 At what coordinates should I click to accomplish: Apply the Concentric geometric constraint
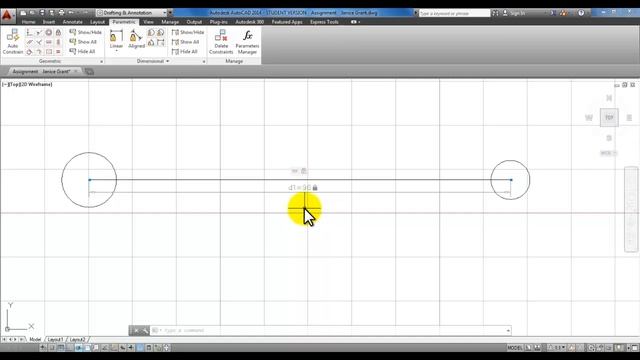point(49,32)
